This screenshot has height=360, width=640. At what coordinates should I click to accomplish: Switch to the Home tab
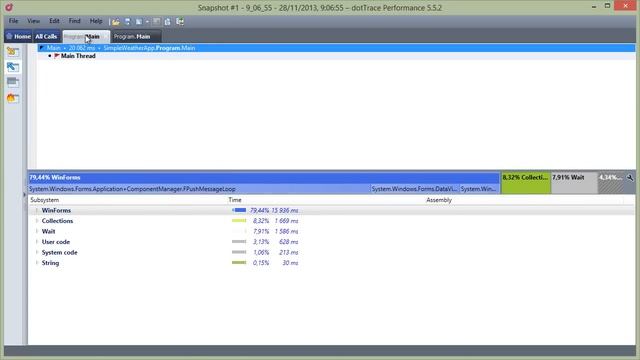[18, 36]
